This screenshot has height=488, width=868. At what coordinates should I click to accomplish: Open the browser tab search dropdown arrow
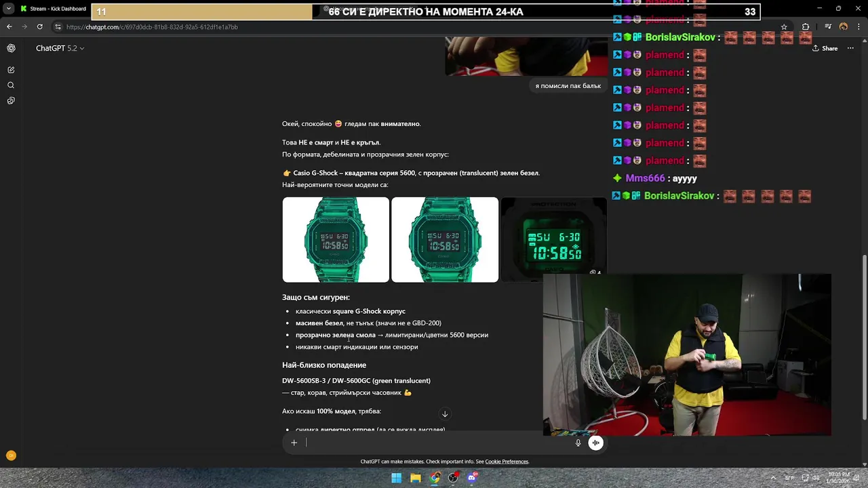coord(9,9)
